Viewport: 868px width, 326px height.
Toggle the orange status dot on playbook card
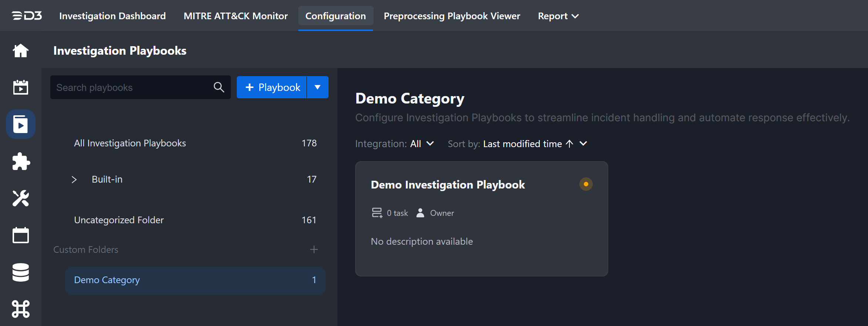tap(586, 184)
